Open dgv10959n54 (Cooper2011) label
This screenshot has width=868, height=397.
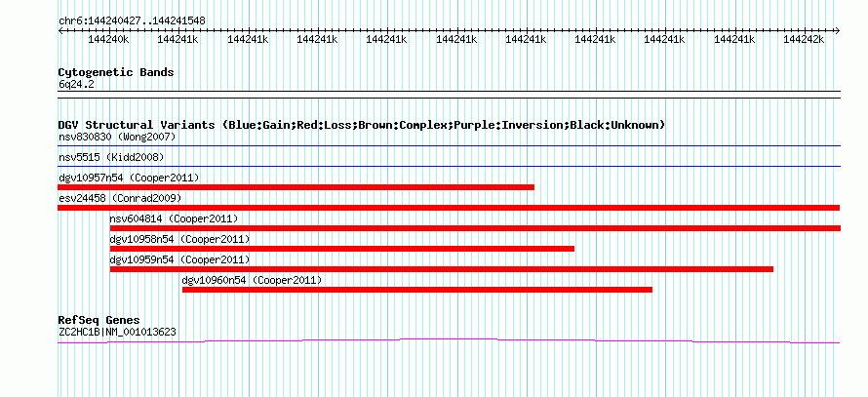point(179,259)
